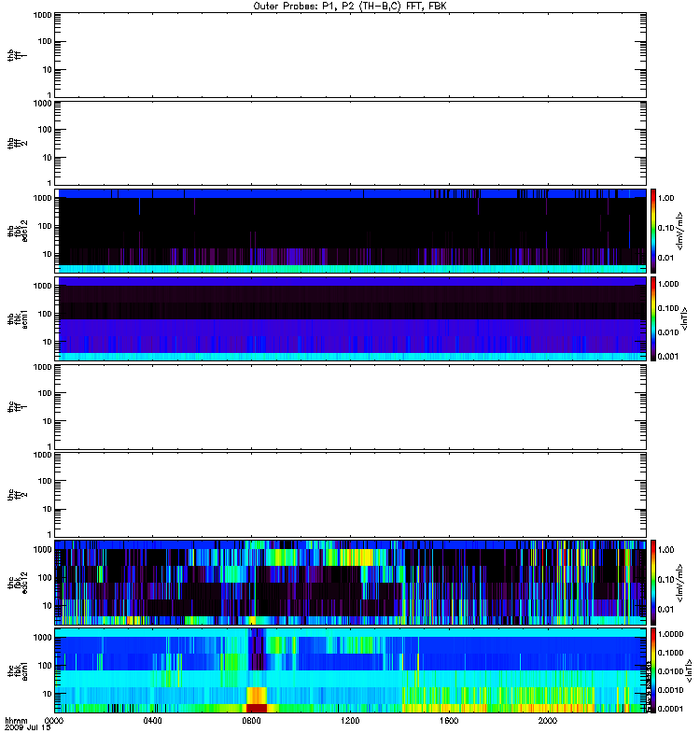700x747 pixels.
Task: Click '1' y-tick of thc fff 2 panel
Action: point(49,534)
